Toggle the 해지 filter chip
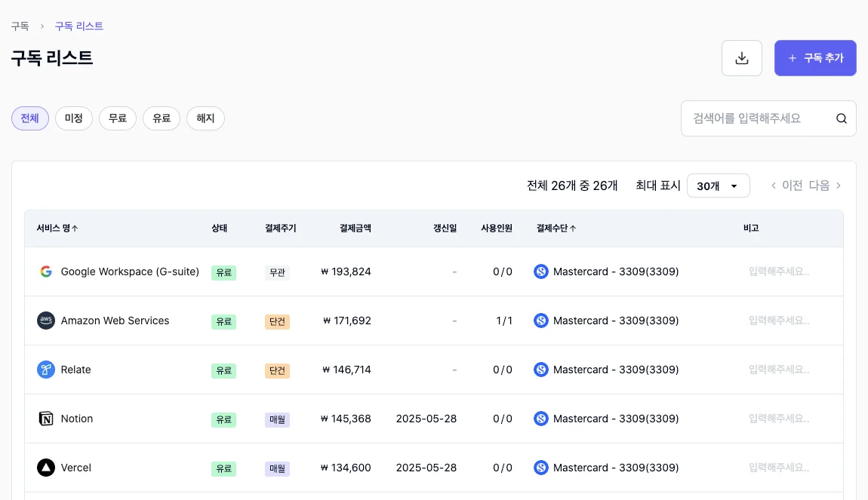Image resolution: width=868 pixels, height=500 pixels. (205, 118)
